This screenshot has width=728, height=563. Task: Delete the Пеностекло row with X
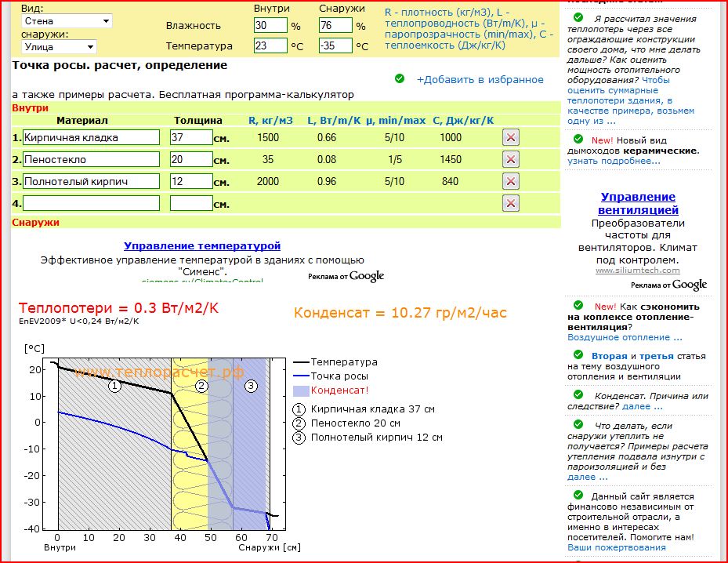(511, 159)
